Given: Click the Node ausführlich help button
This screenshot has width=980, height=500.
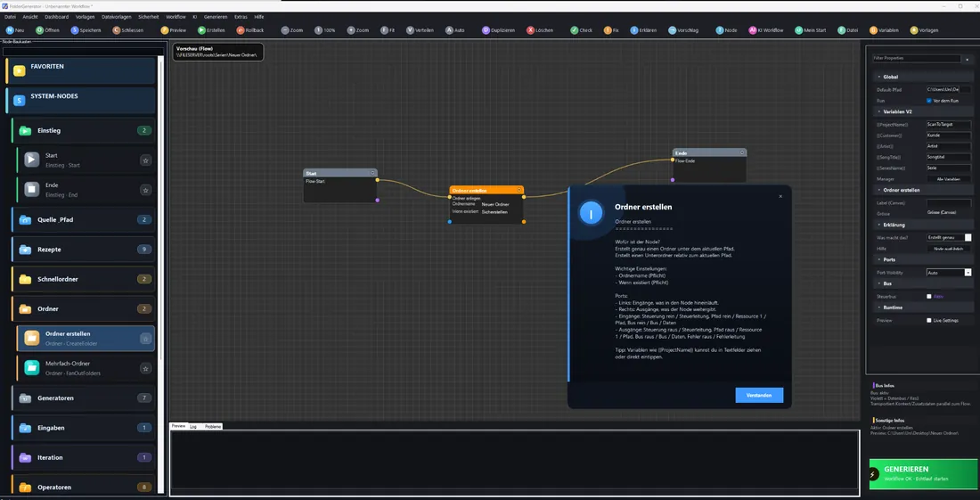Looking at the screenshot, I should coord(948,249).
